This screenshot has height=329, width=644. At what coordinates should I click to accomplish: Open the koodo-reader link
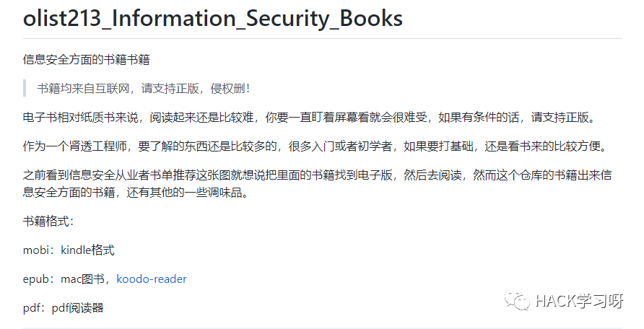point(152,279)
